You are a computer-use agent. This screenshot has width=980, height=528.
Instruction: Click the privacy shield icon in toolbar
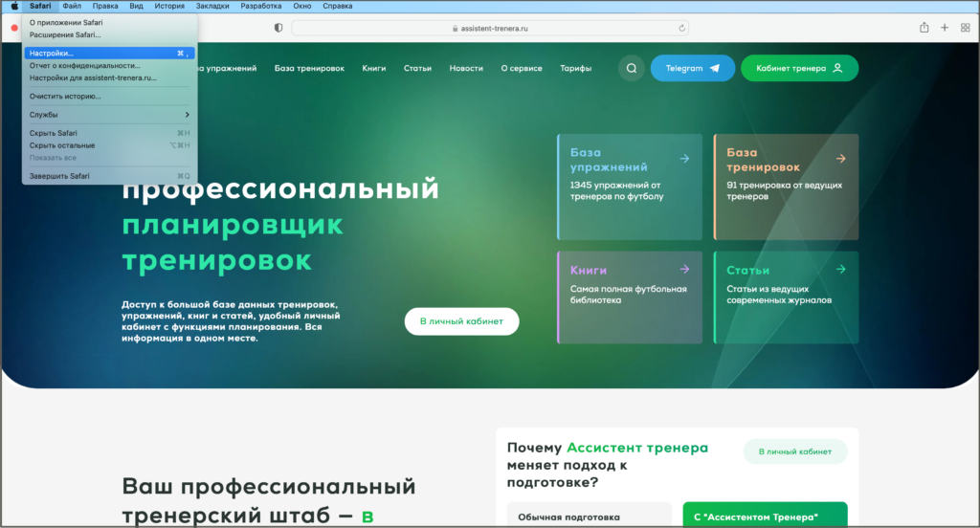coord(278,28)
